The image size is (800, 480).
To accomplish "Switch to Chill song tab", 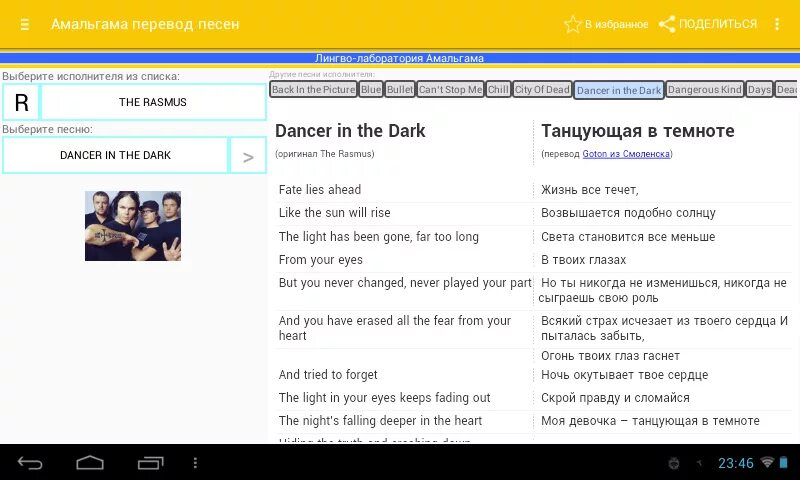I will 498,90.
